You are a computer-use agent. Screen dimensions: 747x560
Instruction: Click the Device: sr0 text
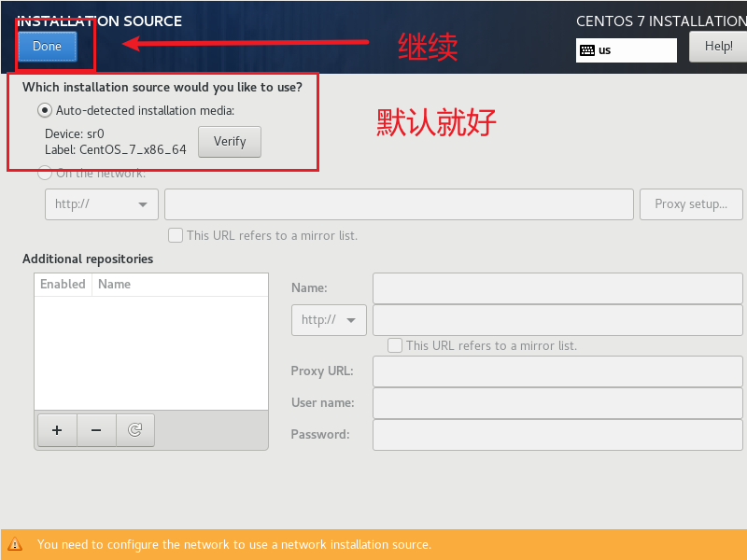pyautogui.click(x=75, y=133)
